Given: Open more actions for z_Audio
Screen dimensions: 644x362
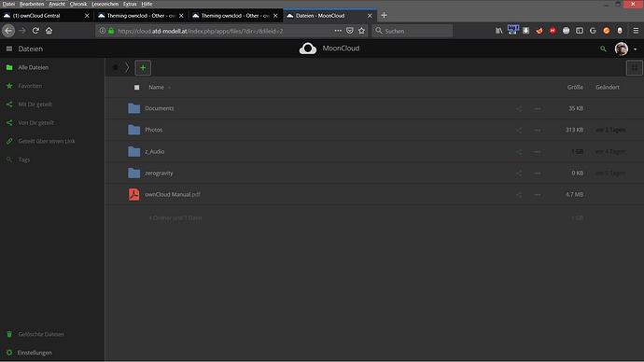Looking at the screenshot, I should pyautogui.click(x=538, y=152).
